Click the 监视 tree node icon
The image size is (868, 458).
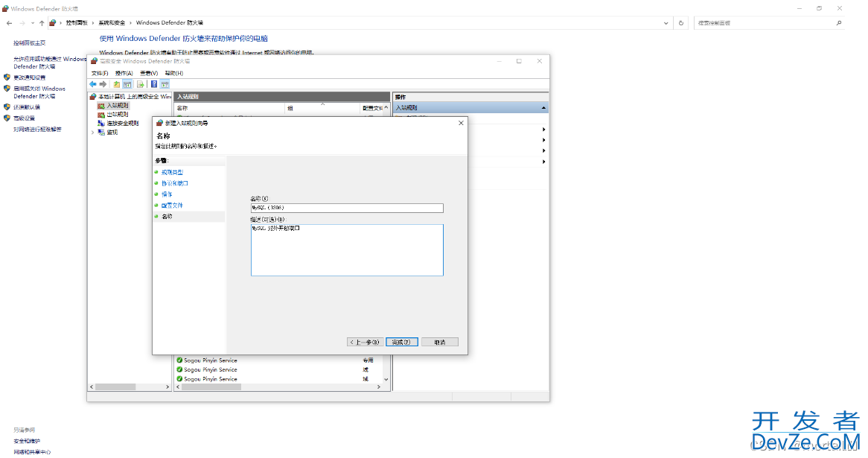[x=101, y=133]
